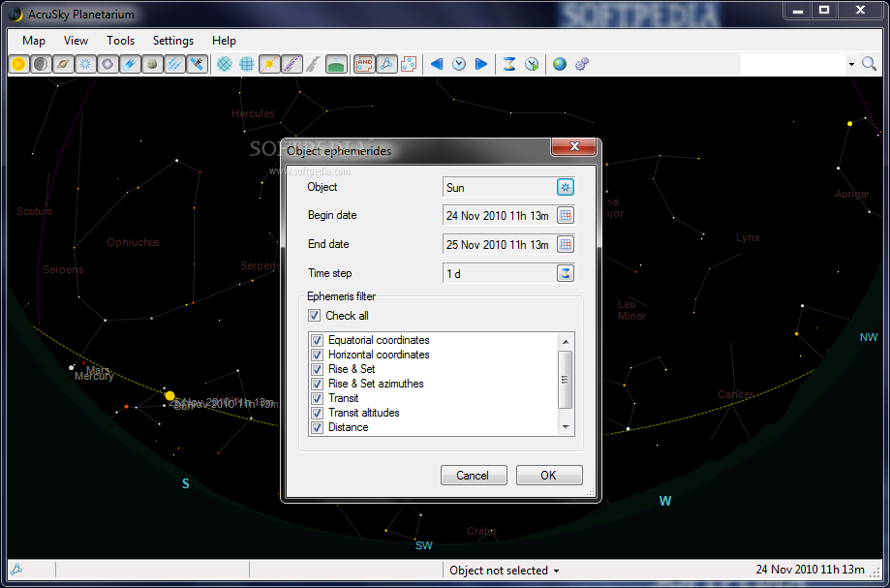Click the constellation icon in status bar
Image resolution: width=890 pixels, height=588 pixels.
pos(16,570)
